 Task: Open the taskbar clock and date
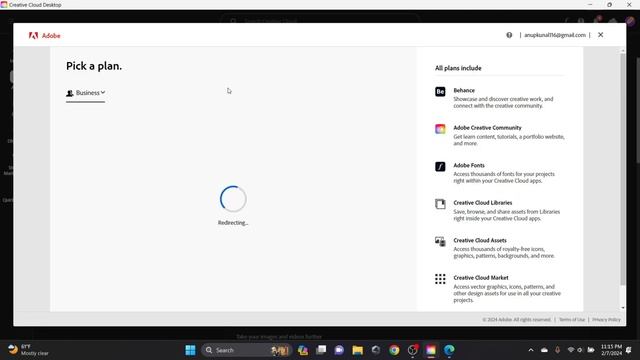coord(611,350)
